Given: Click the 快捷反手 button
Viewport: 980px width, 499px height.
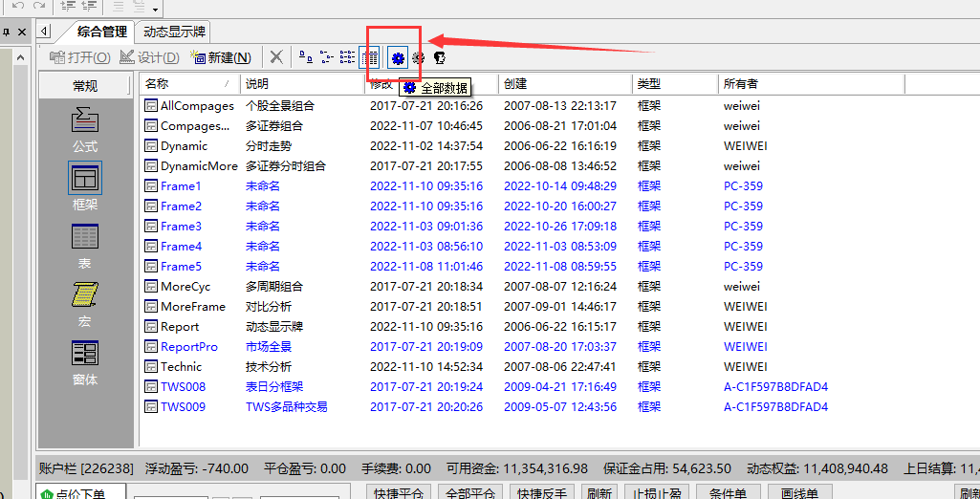Looking at the screenshot, I should [542, 491].
